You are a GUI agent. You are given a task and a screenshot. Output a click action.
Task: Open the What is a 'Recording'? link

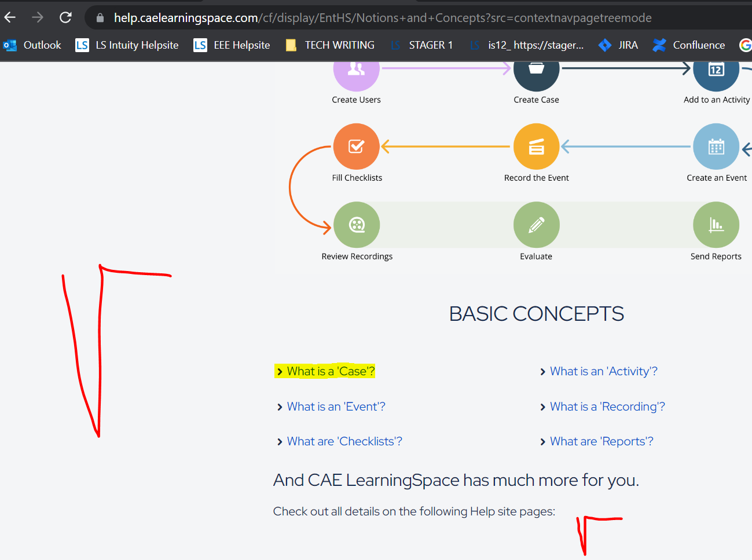click(608, 407)
